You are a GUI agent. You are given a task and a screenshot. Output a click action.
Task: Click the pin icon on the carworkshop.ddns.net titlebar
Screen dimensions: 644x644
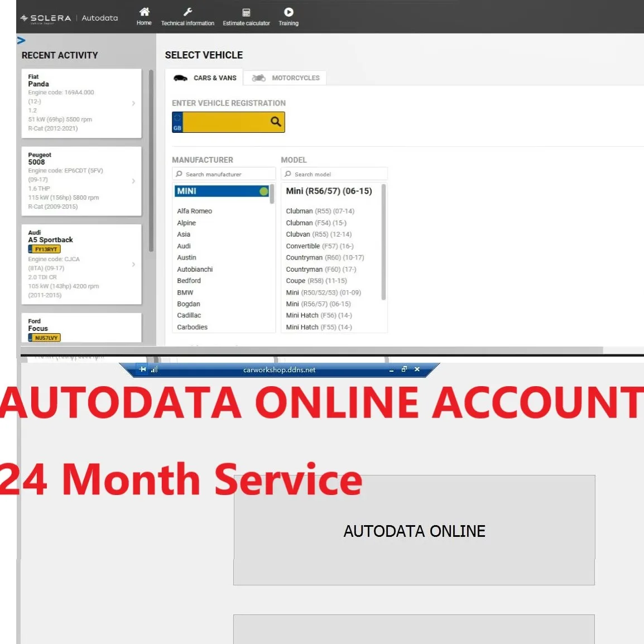pyautogui.click(x=143, y=369)
